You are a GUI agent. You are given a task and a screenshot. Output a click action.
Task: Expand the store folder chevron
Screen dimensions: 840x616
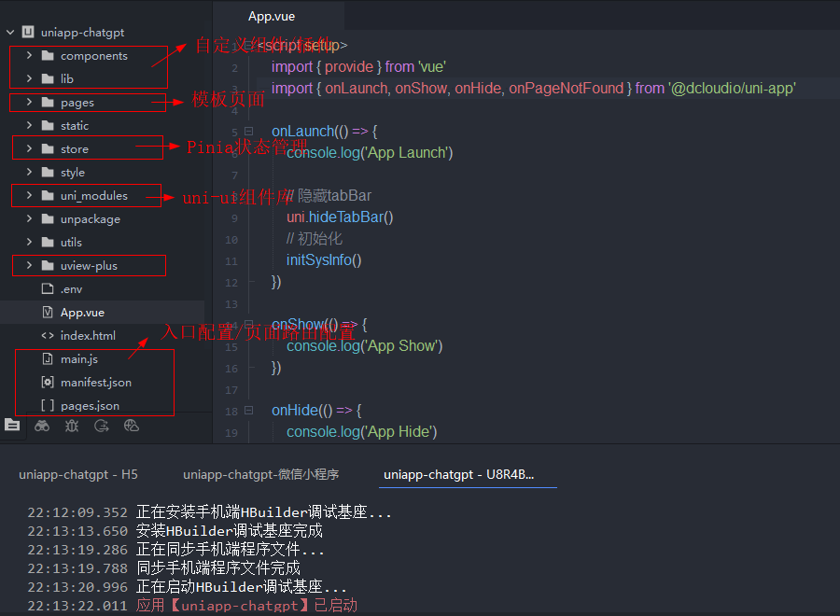[x=29, y=148]
